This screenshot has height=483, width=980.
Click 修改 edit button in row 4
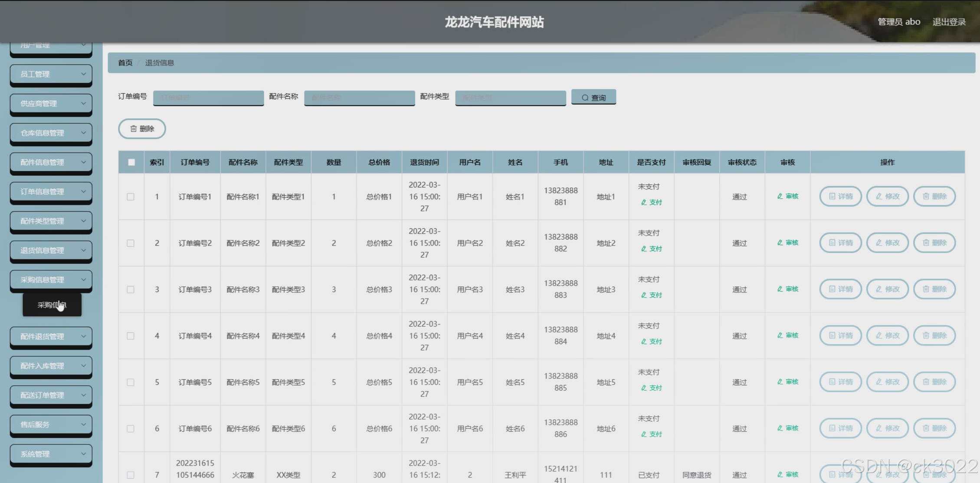887,335
